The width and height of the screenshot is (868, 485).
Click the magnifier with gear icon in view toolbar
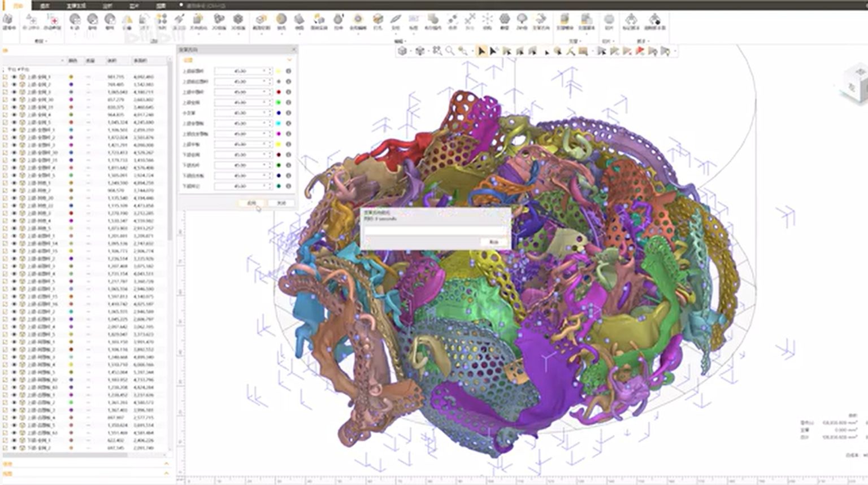[463, 51]
